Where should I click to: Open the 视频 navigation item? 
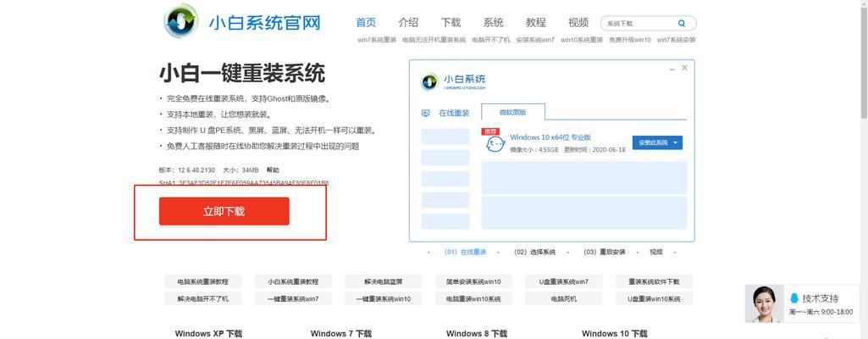[x=578, y=23]
